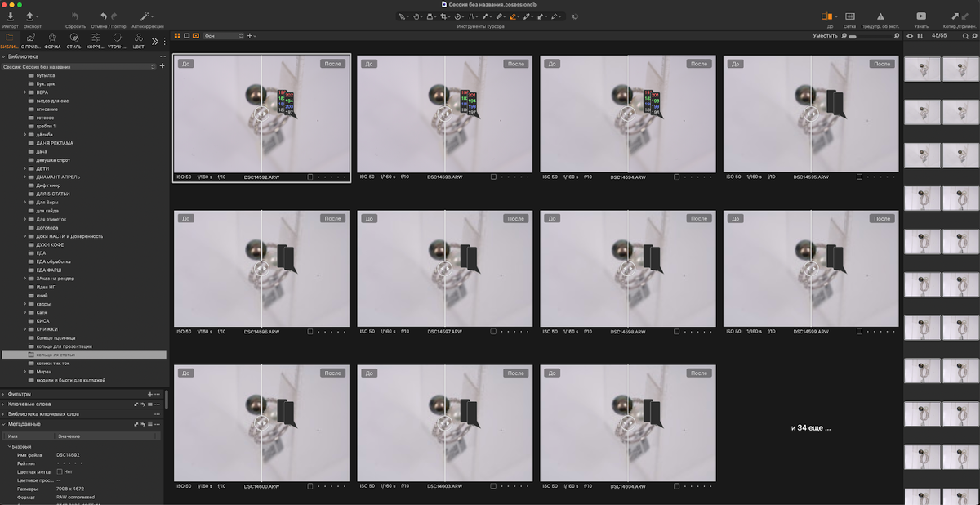Open the DSC14604.ARW image
The image size is (980, 505).
[628, 422]
